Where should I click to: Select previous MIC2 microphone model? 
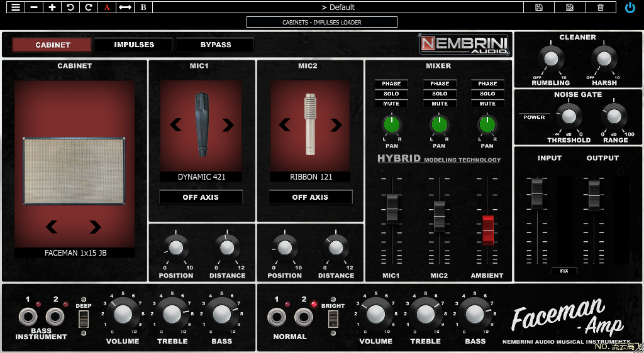[284, 124]
